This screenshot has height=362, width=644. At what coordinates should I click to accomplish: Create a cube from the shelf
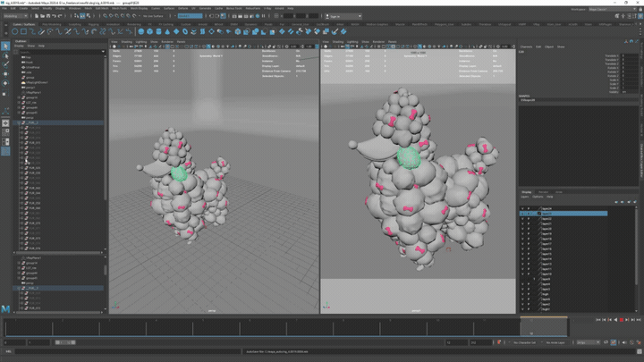click(150, 31)
